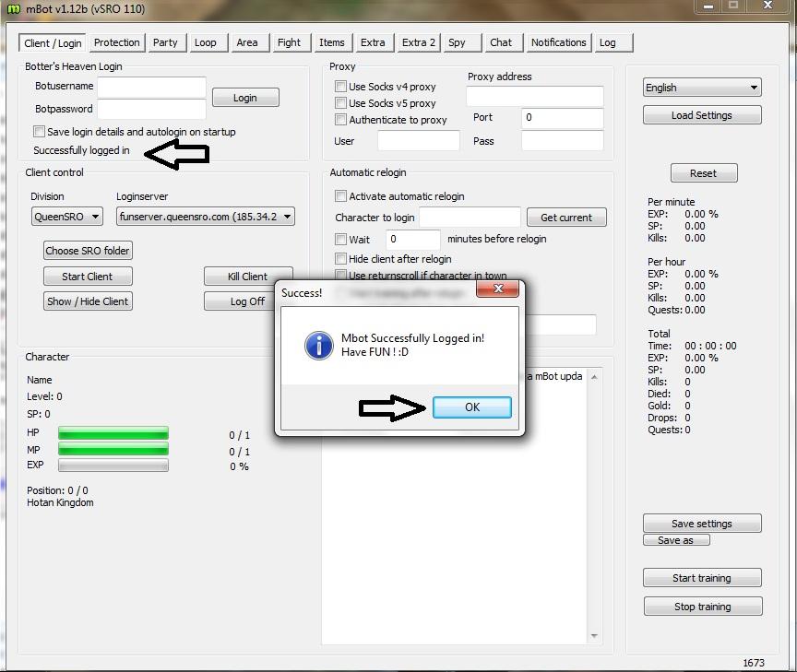Screen dimensions: 797x672
Task: Click the minutes before relogin field
Action: click(412, 240)
